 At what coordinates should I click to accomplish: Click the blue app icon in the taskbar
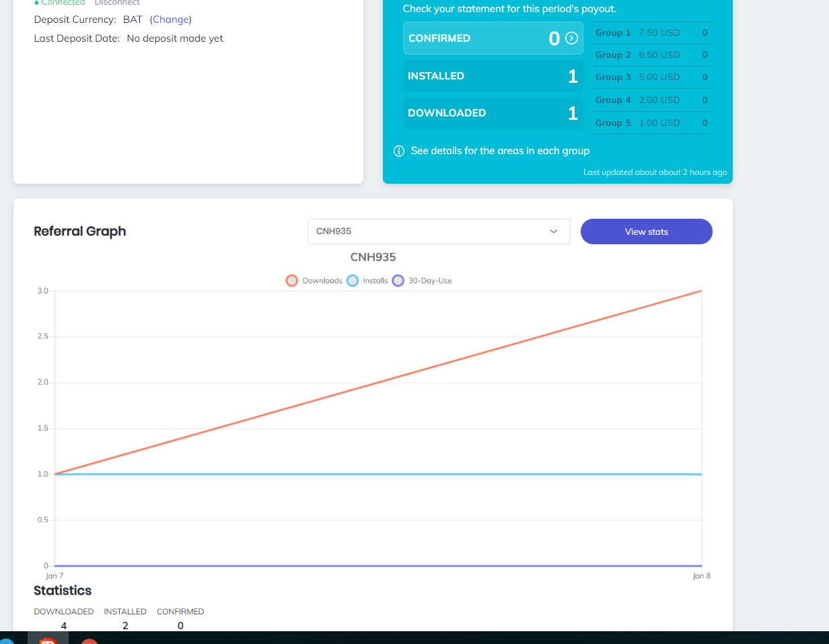point(6,641)
